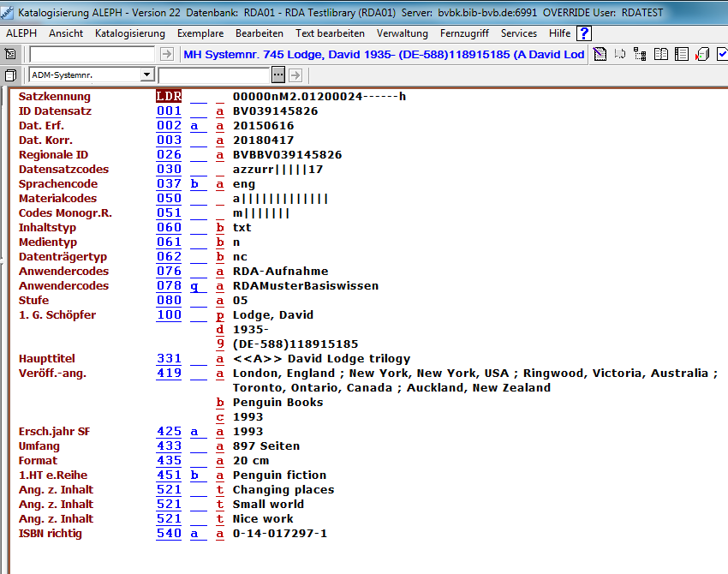Viewport: 728px width, 574px height.
Task: Click the top record number input field
Action: coord(92,54)
